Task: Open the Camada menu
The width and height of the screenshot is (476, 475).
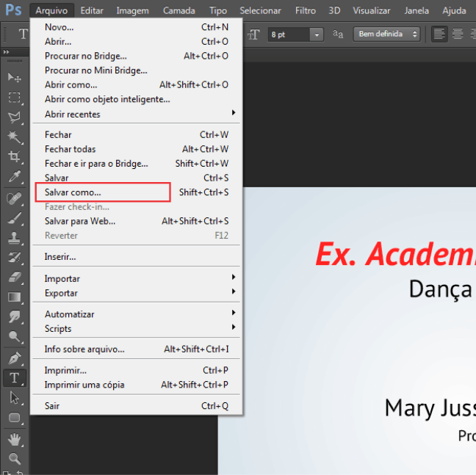Action: (x=178, y=10)
